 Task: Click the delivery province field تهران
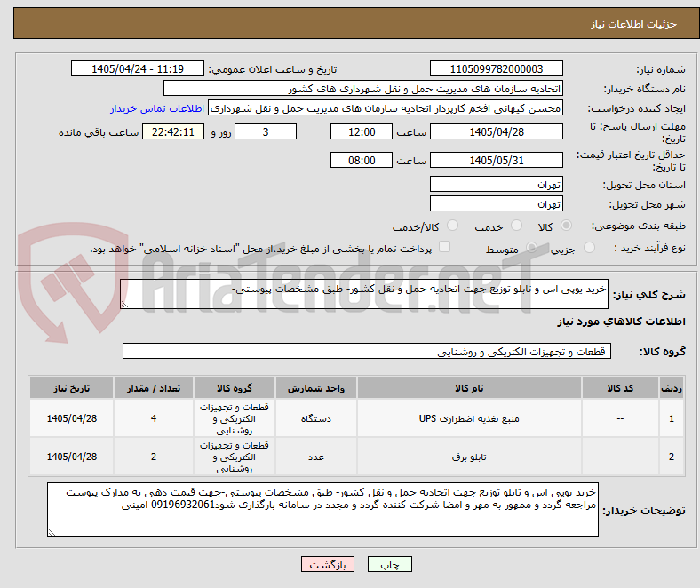[496, 184]
